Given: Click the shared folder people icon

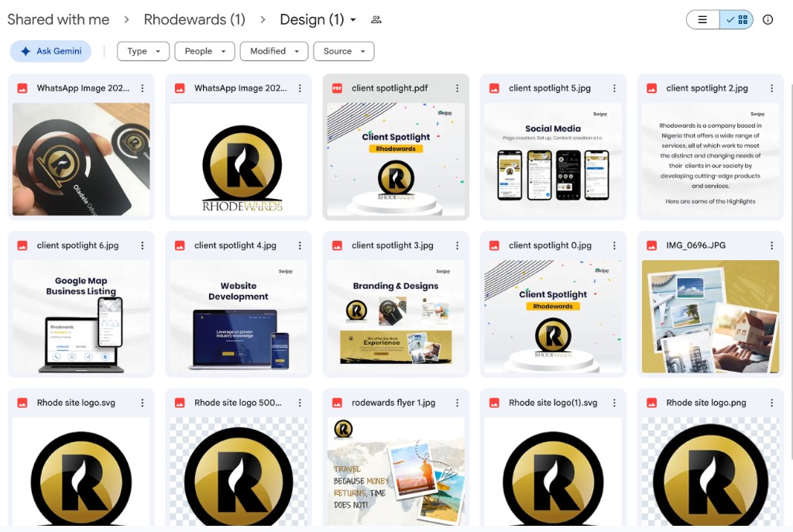Looking at the screenshot, I should [x=376, y=19].
